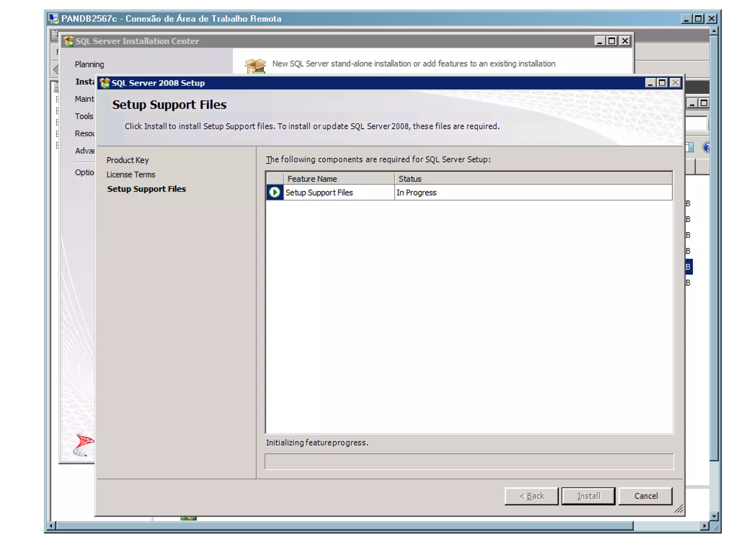Image resolution: width=747 pixels, height=560 pixels.
Task: Open the Tools section in Installation Center
Action: click(84, 116)
